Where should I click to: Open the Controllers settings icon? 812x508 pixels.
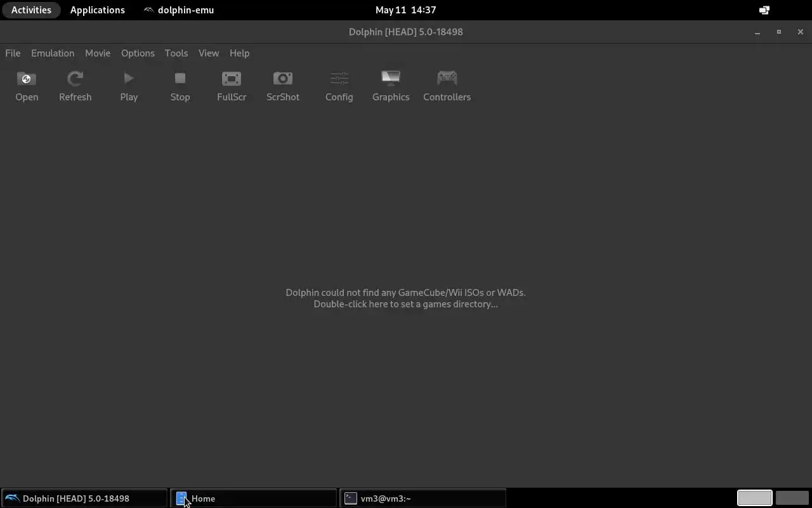point(447,79)
